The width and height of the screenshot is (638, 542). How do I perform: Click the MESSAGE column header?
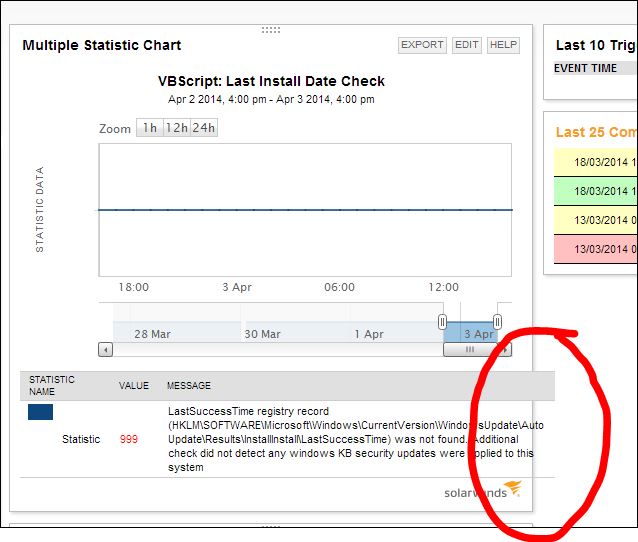[x=189, y=385]
